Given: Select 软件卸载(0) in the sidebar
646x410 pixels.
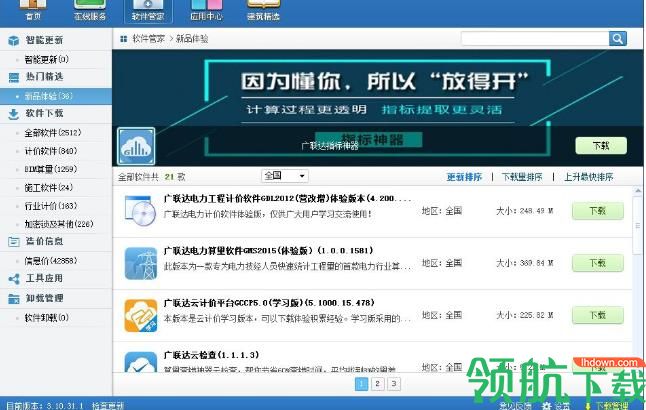Looking at the screenshot, I should [x=46, y=318].
